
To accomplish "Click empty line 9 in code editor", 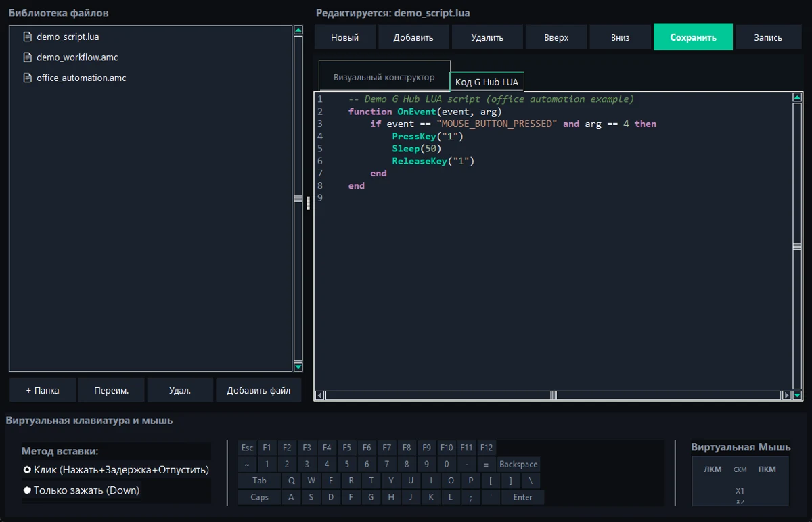I will coord(555,198).
